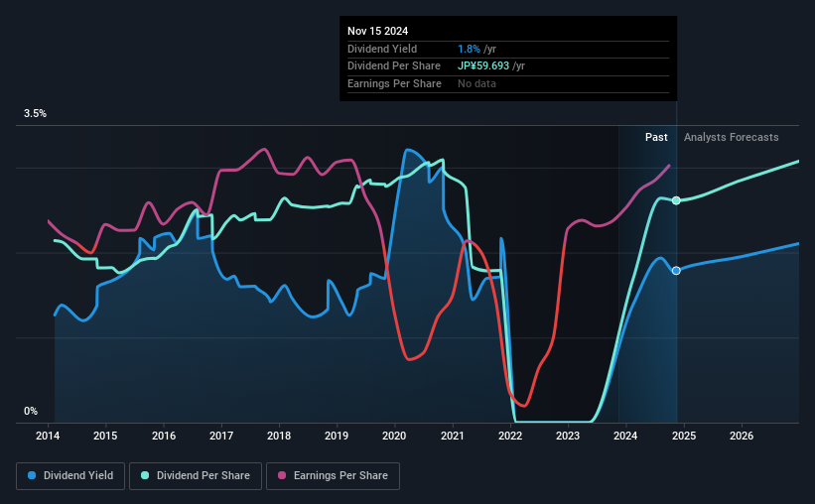The width and height of the screenshot is (815, 504).
Task: Click the 2014 x-axis year label
Action: (49, 436)
